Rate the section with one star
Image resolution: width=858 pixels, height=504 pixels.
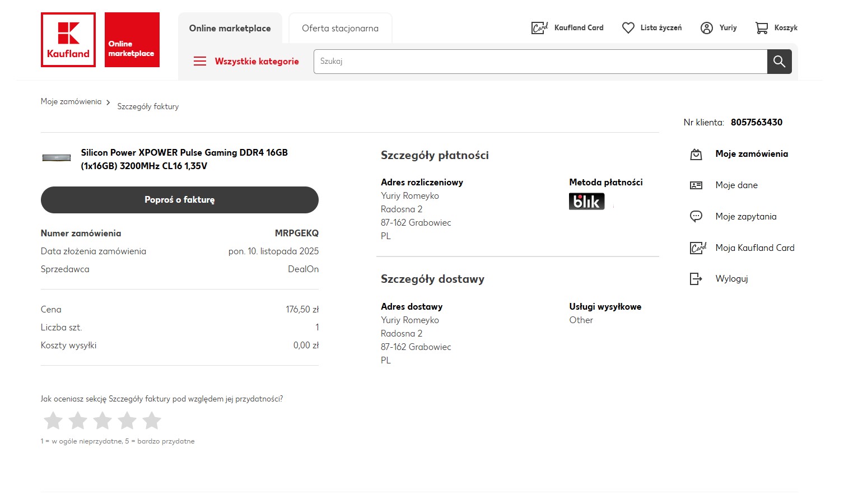tap(53, 421)
